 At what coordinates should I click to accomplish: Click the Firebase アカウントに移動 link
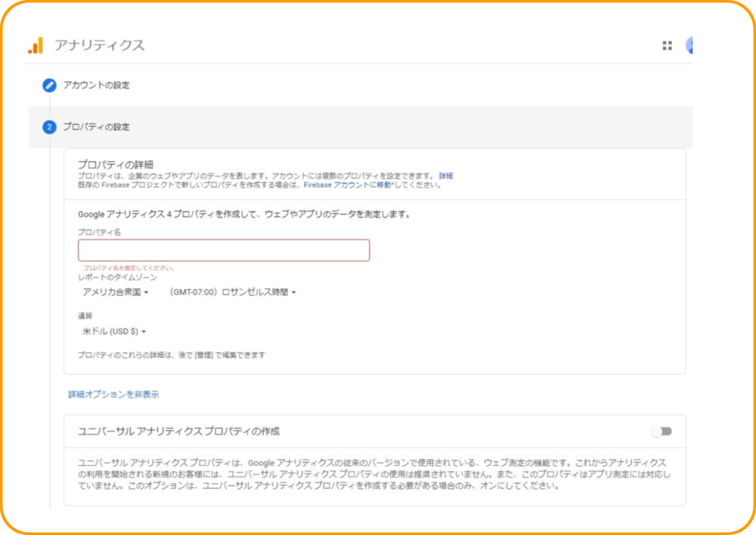click(348, 185)
